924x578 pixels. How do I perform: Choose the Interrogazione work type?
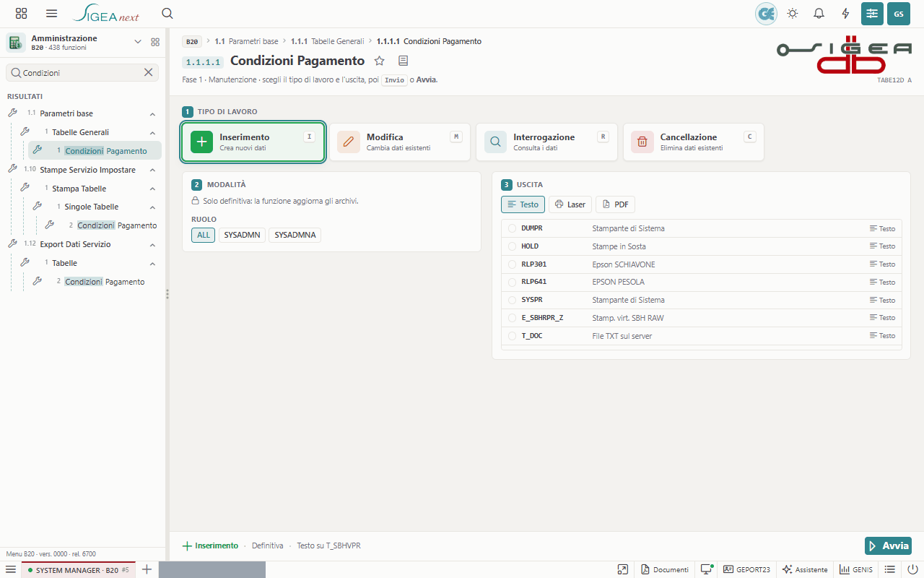(546, 142)
